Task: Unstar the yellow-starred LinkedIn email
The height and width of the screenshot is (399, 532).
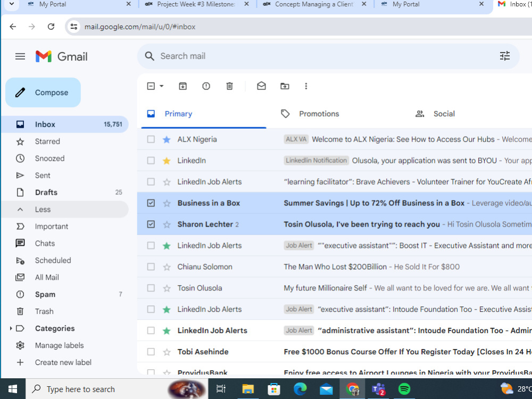Action: tap(167, 161)
